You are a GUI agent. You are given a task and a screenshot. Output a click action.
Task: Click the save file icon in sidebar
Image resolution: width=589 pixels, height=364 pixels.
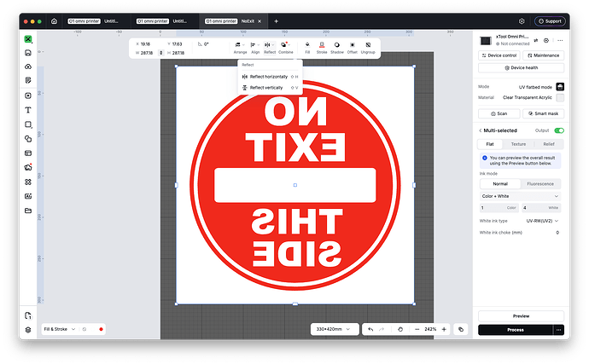[x=28, y=53]
